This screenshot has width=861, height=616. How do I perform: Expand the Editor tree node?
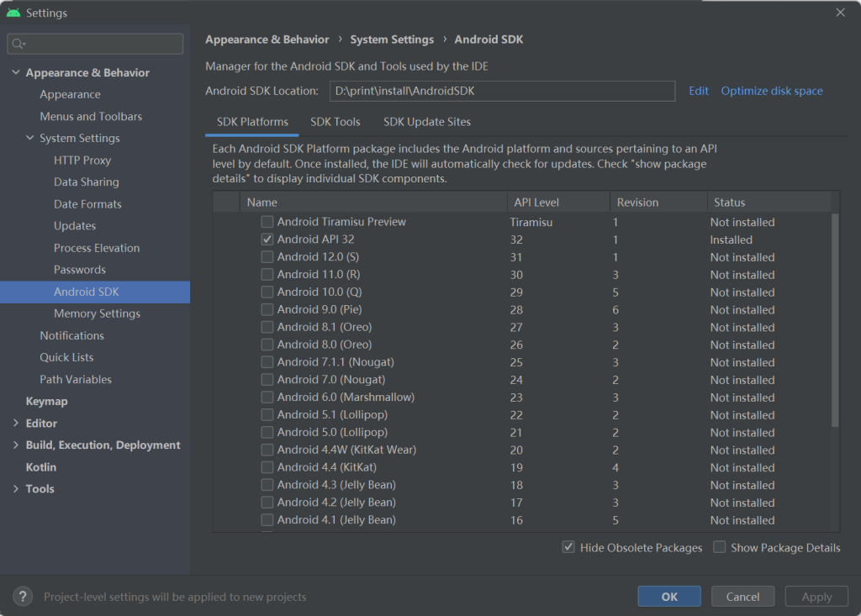click(16, 423)
